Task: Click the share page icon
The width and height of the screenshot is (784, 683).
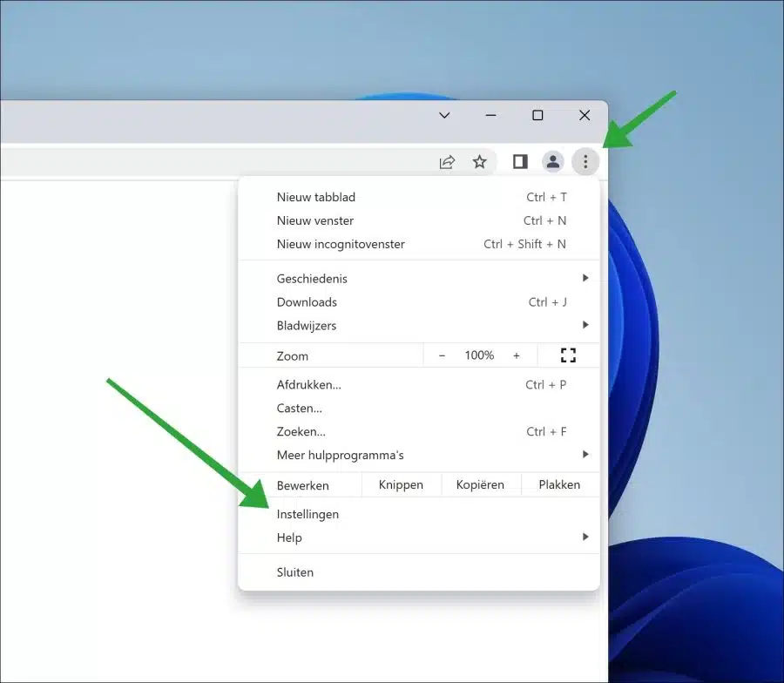Action: click(x=447, y=162)
